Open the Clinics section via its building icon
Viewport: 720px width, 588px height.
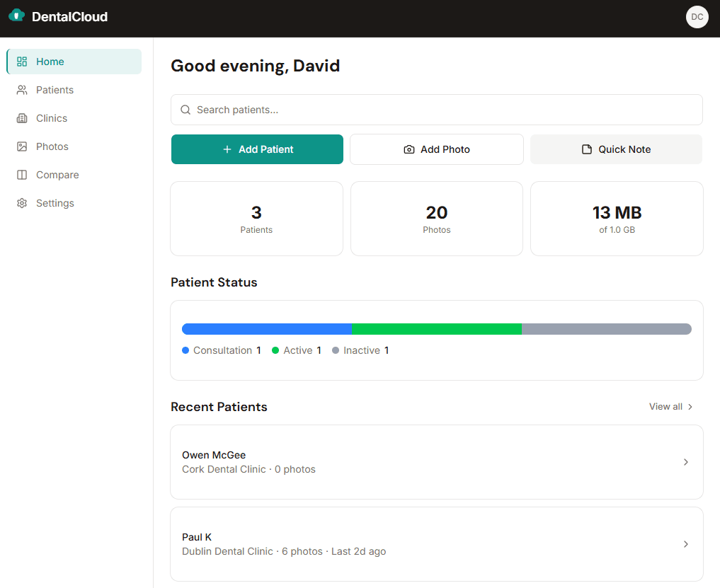22,118
